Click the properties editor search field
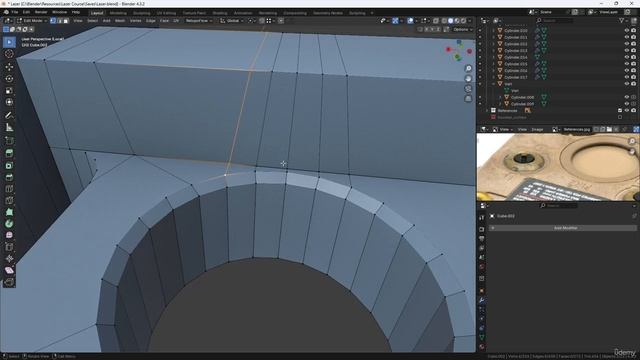The image size is (640, 360). point(559,206)
